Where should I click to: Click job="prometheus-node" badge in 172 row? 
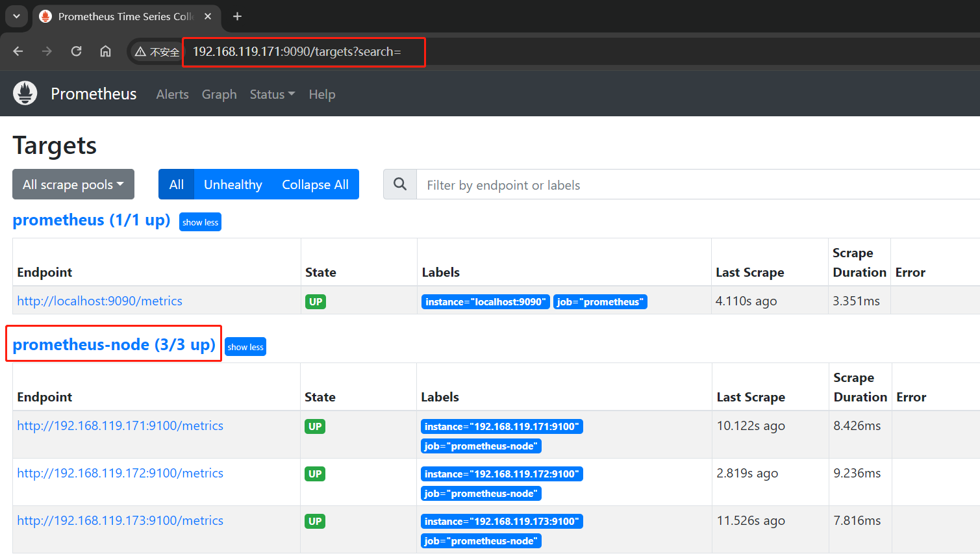(x=481, y=494)
